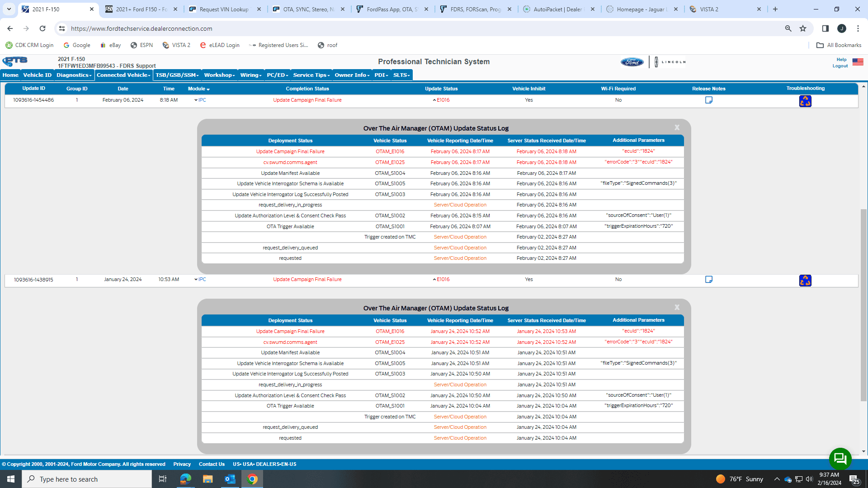This screenshot has height=488, width=868.
Task: Switch to the VISTA 2 browser tab
Action: point(725,9)
